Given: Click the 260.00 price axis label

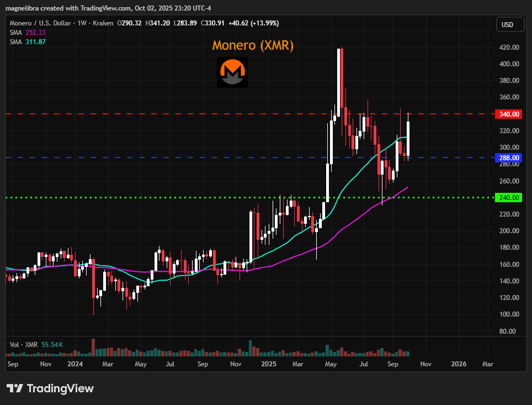Looking at the screenshot, I should coord(509,181).
